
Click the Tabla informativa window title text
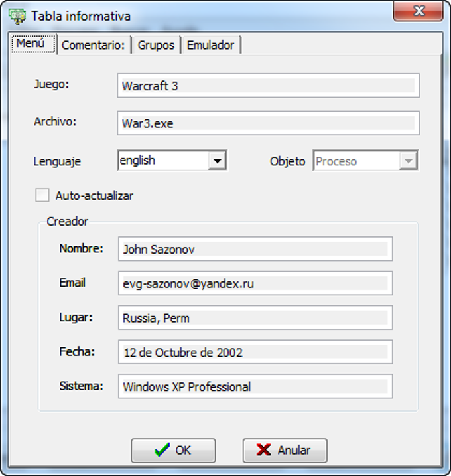(81, 17)
